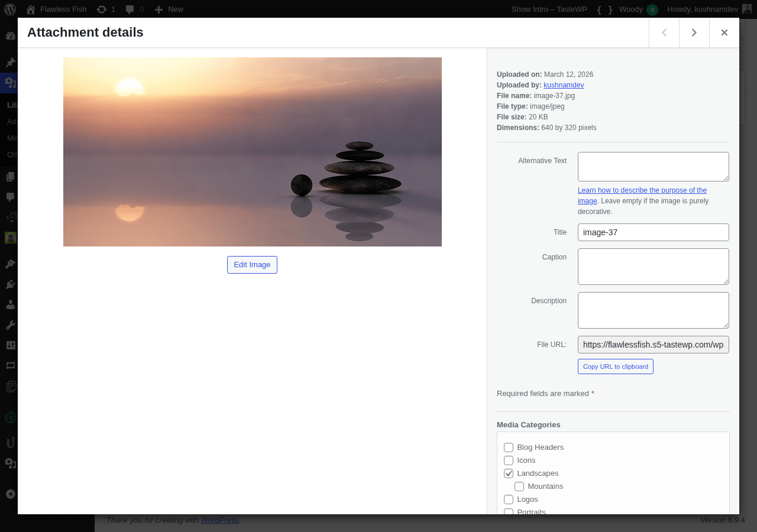Go to the previous attachment arrow
The image size is (757, 532).
[664, 33]
